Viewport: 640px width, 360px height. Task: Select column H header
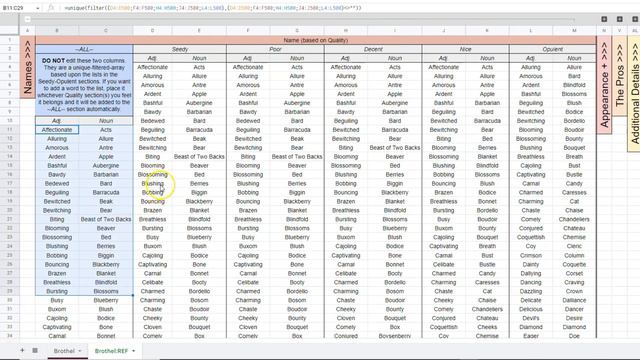(x=346, y=31)
